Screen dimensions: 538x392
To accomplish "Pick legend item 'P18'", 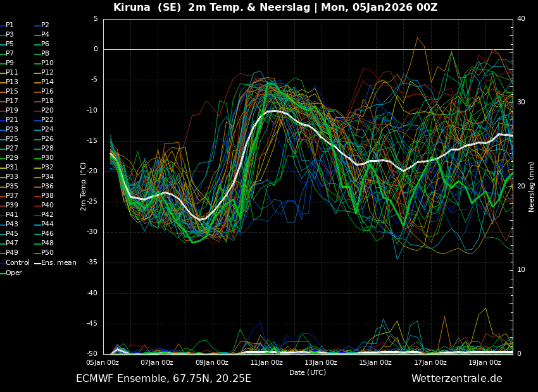I will 44,101.
